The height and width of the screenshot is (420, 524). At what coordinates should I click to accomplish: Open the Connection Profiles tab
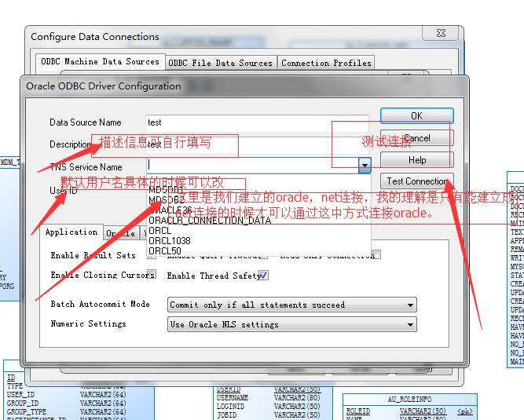tap(326, 63)
